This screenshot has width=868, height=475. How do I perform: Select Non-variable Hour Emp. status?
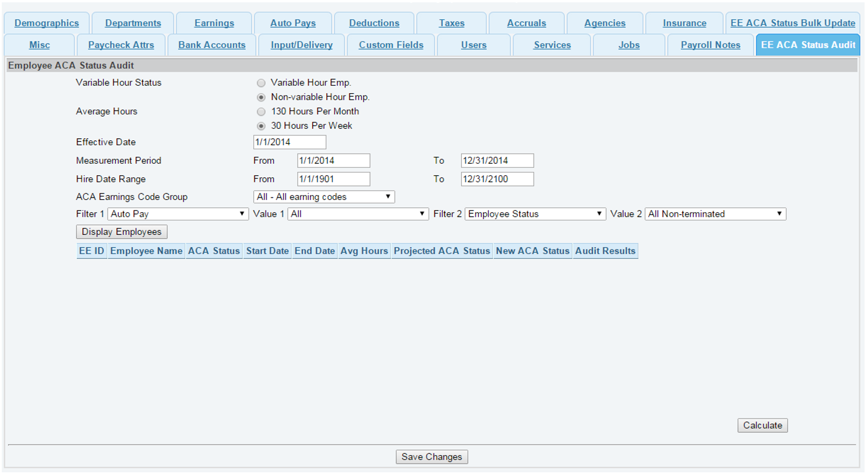pos(260,97)
